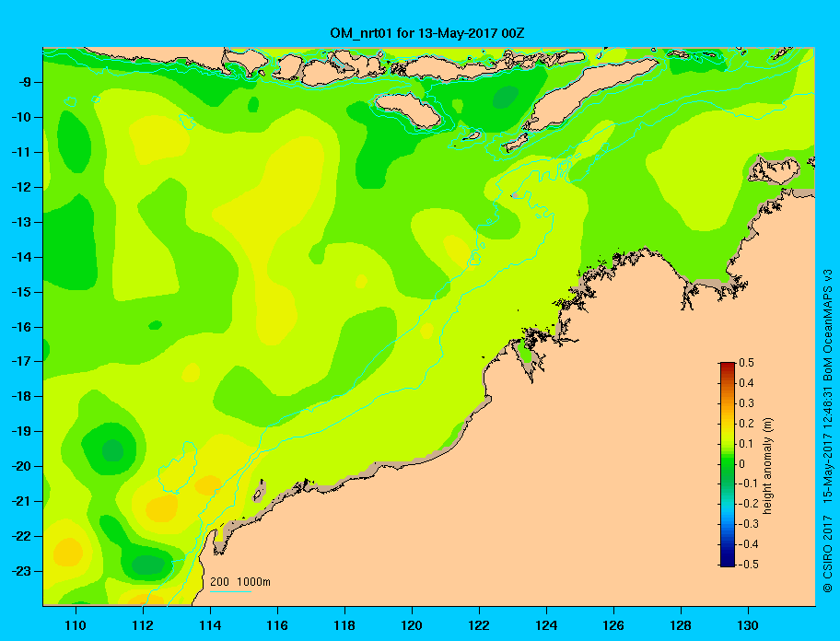Image resolution: width=840 pixels, height=641 pixels.
Task: Click the -0.1 colorbar tick label
Action: (749, 484)
